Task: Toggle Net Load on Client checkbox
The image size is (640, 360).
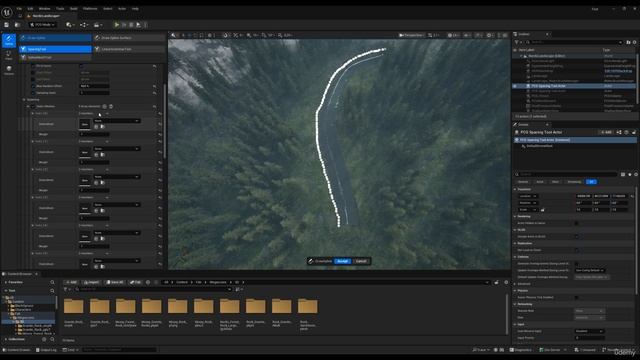Action: pyautogui.click(x=576, y=250)
